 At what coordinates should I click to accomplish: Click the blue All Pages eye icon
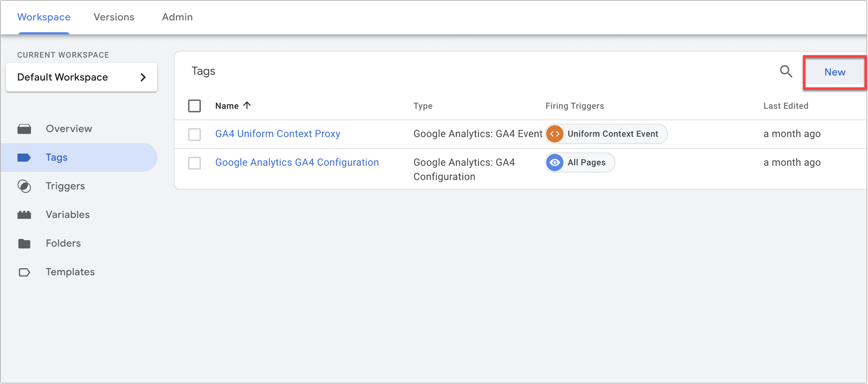tap(554, 162)
